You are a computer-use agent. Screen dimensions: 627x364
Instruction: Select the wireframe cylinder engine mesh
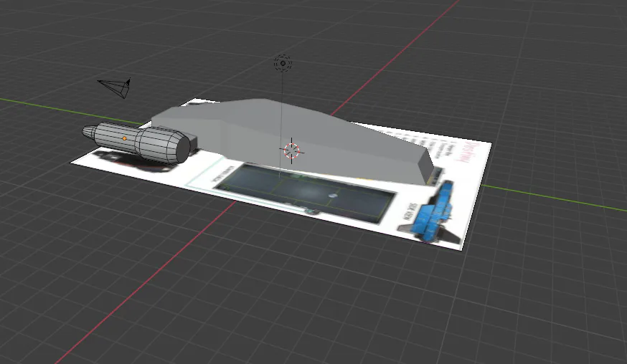coord(136,143)
